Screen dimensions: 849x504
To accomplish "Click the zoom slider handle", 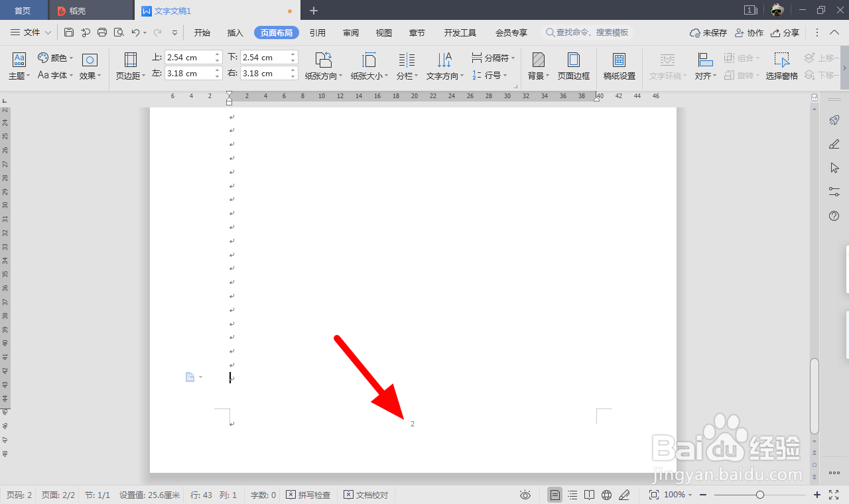I will [760, 495].
